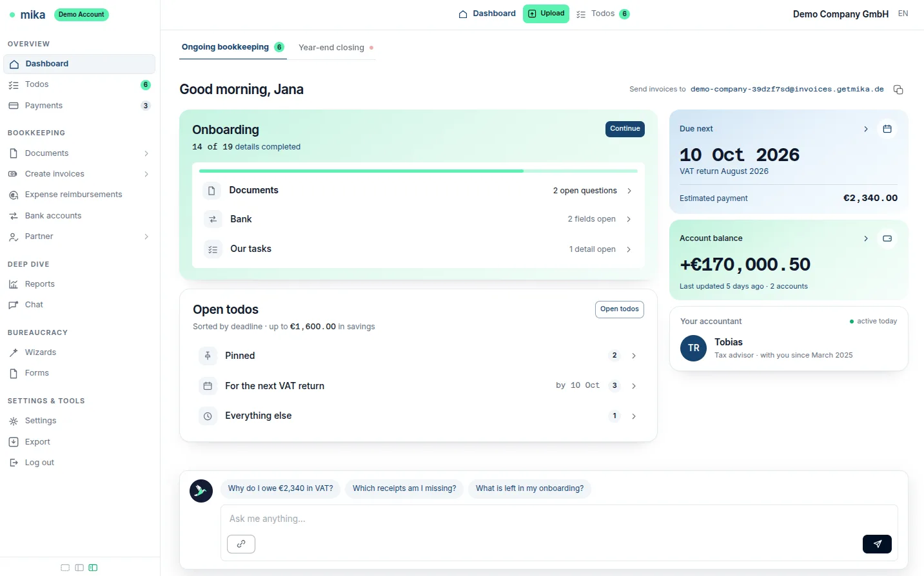Click the Pinned pin icon

(x=208, y=356)
